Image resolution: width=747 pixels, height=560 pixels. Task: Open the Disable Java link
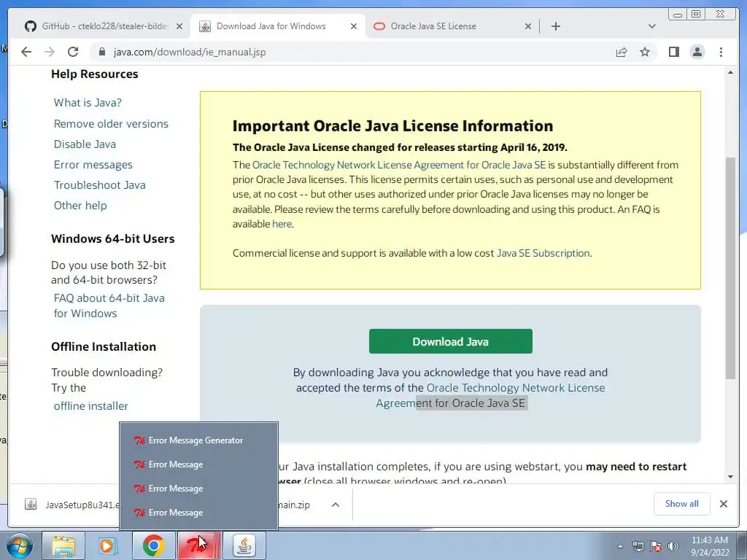(85, 144)
